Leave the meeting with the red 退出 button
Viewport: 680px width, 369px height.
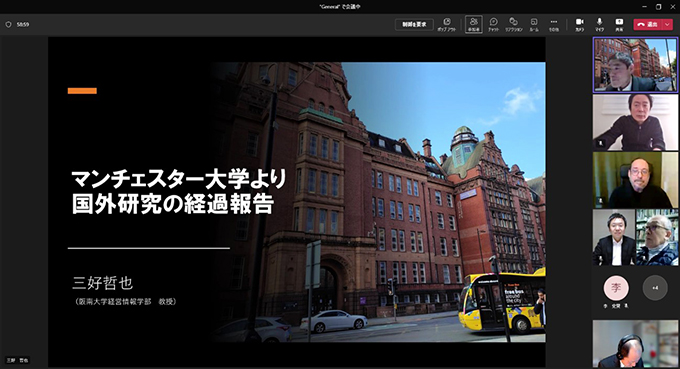coord(648,24)
